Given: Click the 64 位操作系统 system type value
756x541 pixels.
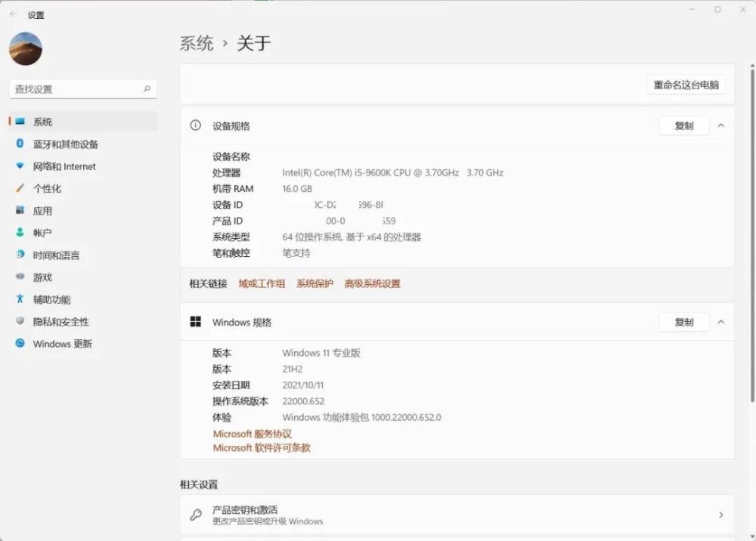Looking at the screenshot, I should [x=352, y=237].
